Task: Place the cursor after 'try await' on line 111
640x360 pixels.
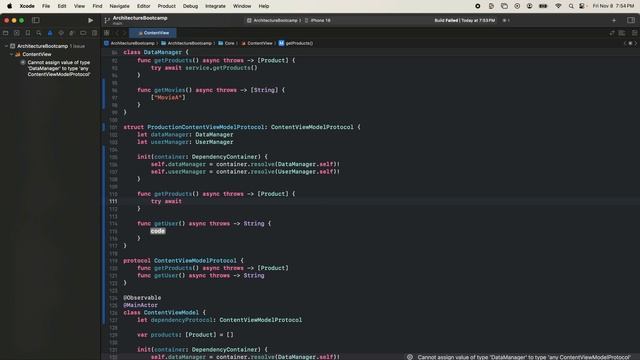Action: click(x=182, y=201)
